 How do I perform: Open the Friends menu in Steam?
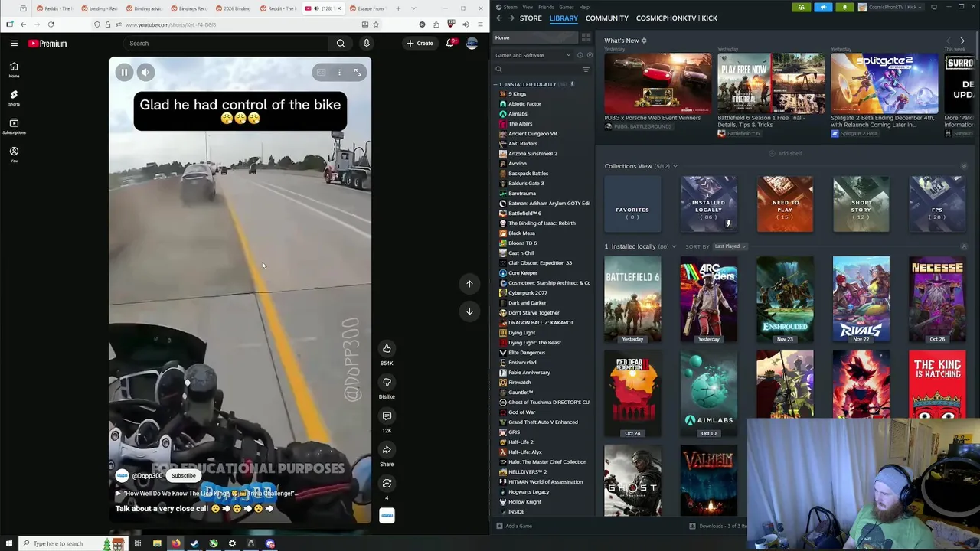(x=546, y=7)
